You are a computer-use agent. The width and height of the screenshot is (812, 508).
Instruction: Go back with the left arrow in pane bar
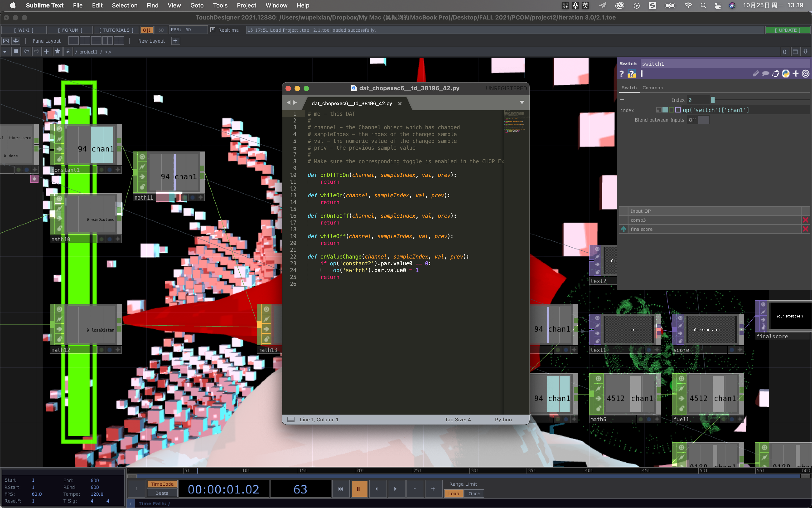click(26, 51)
